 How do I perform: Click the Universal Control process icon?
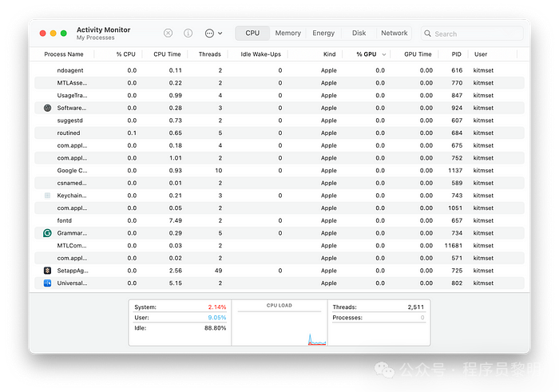47,283
